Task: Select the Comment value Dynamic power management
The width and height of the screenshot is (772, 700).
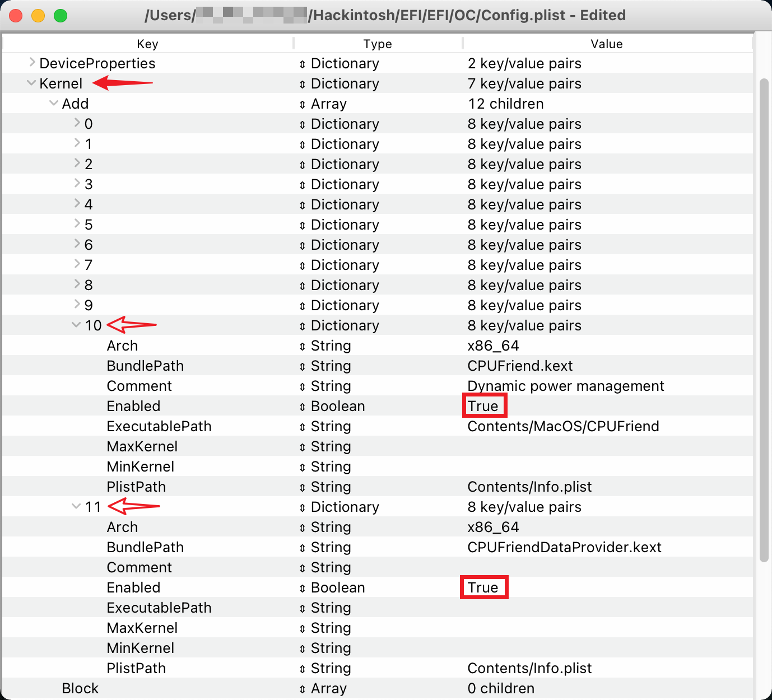Action: [x=565, y=386]
